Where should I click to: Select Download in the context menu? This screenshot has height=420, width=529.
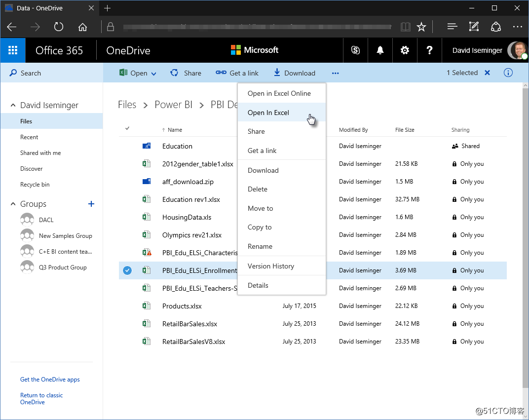[282, 170]
